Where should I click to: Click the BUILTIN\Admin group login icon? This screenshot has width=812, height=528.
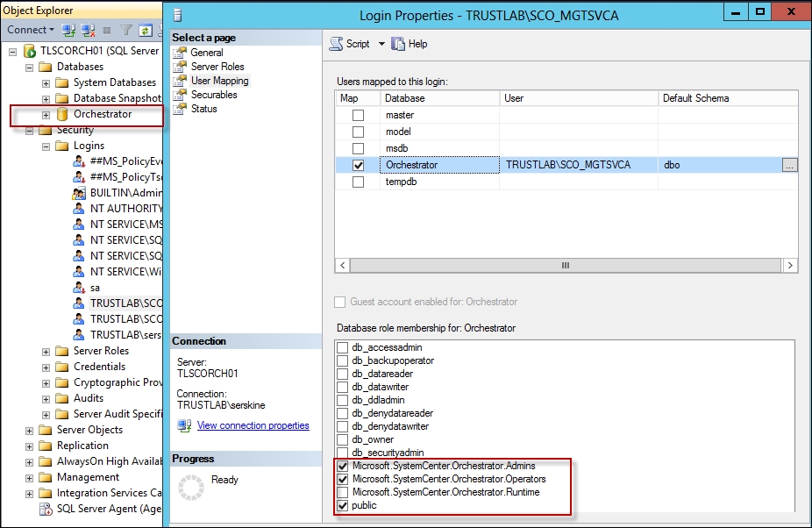[x=78, y=193]
